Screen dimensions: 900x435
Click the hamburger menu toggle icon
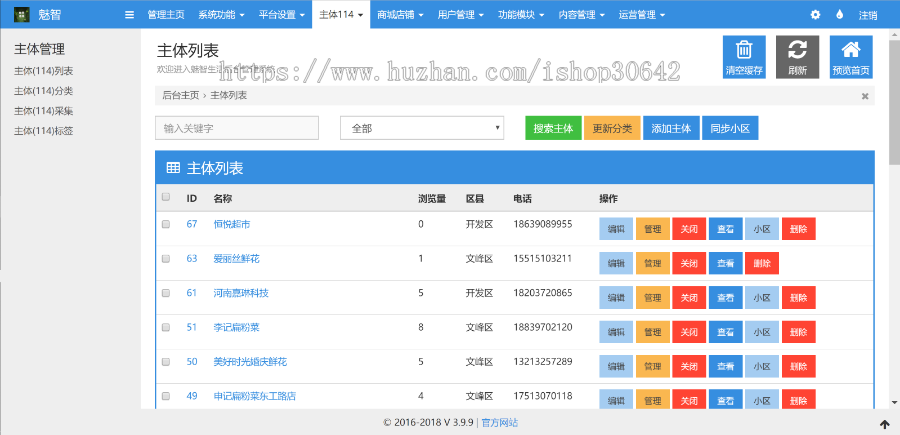pos(129,15)
